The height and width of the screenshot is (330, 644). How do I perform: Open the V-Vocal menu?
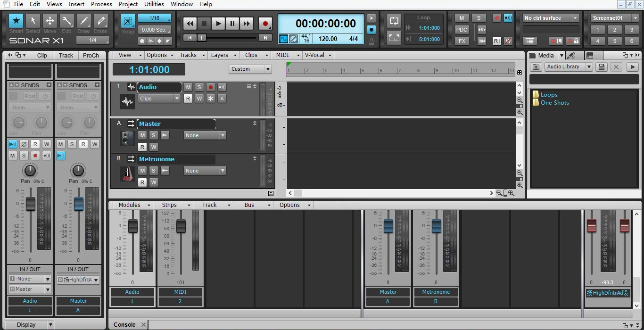318,55
